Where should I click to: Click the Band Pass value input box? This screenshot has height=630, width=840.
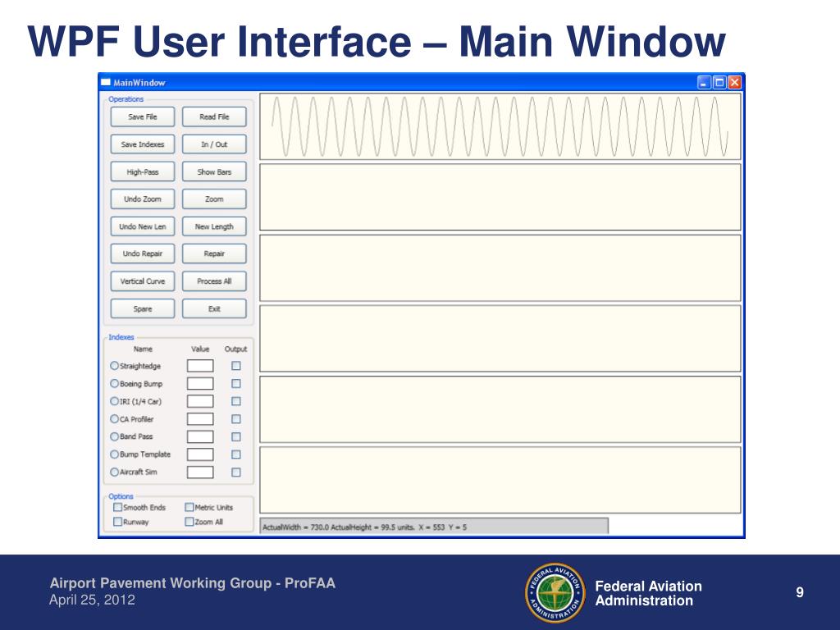200,437
